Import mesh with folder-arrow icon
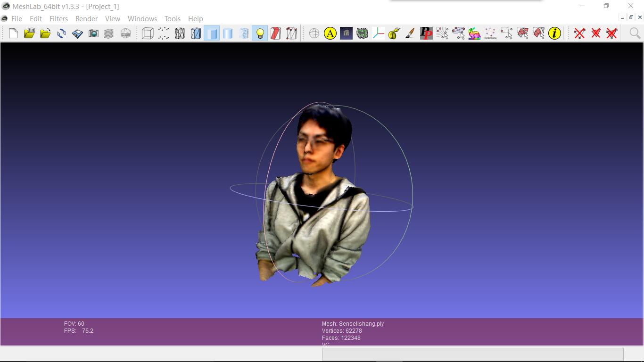This screenshot has height=362, width=644. coord(45,33)
